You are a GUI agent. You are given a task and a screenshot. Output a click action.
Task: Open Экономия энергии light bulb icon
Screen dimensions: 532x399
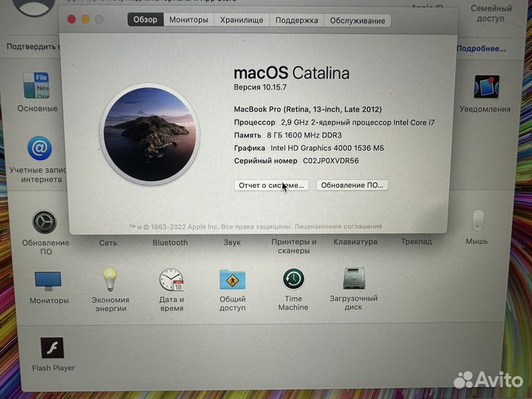(110, 279)
